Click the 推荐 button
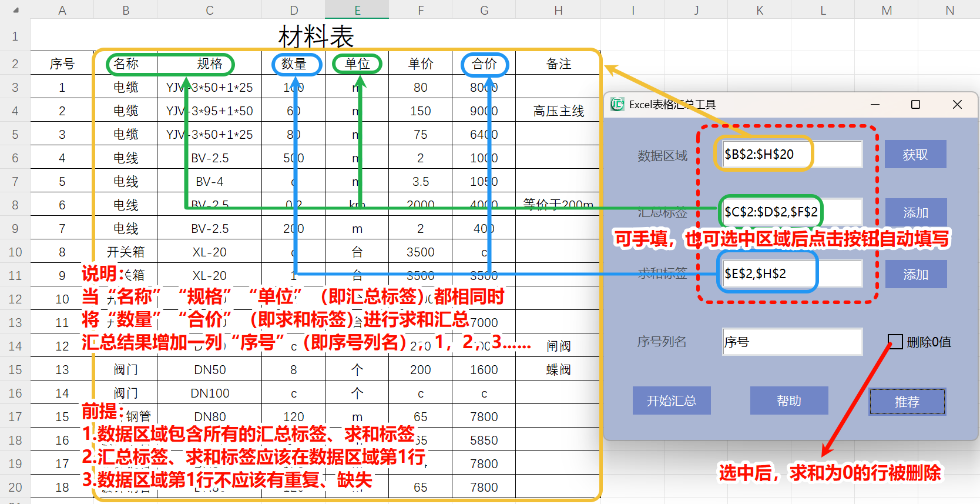 tap(907, 402)
